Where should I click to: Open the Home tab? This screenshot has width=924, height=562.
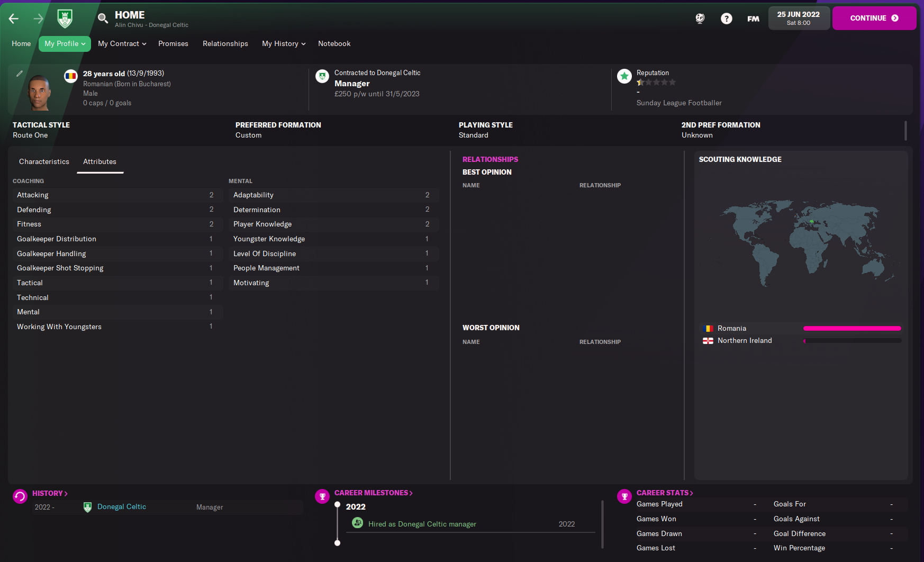pos(21,44)
